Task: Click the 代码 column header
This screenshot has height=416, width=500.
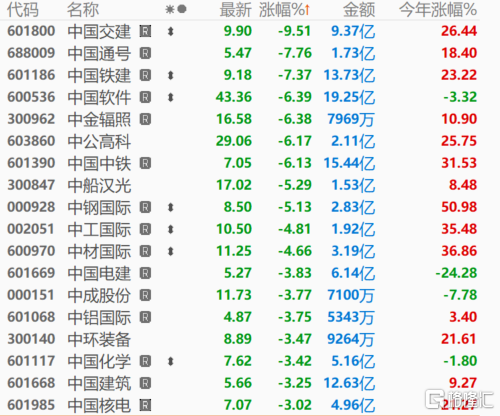Action: click(x=23, y=10)
